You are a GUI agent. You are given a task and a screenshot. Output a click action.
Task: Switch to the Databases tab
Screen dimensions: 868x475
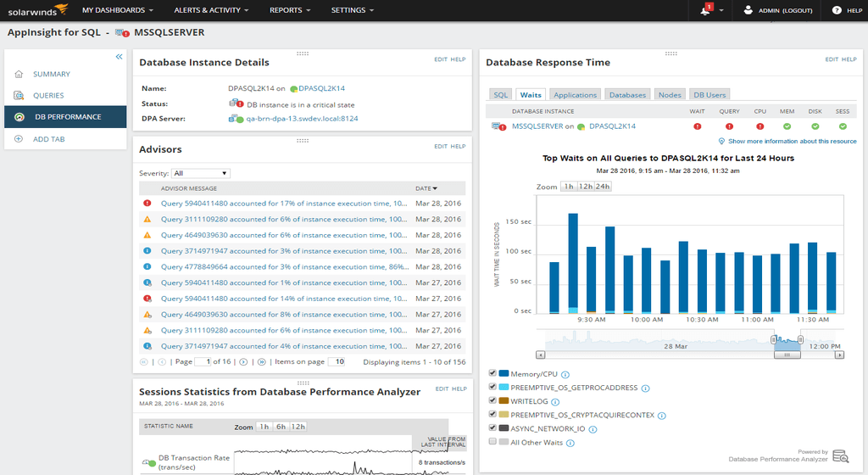pos(627,95)
